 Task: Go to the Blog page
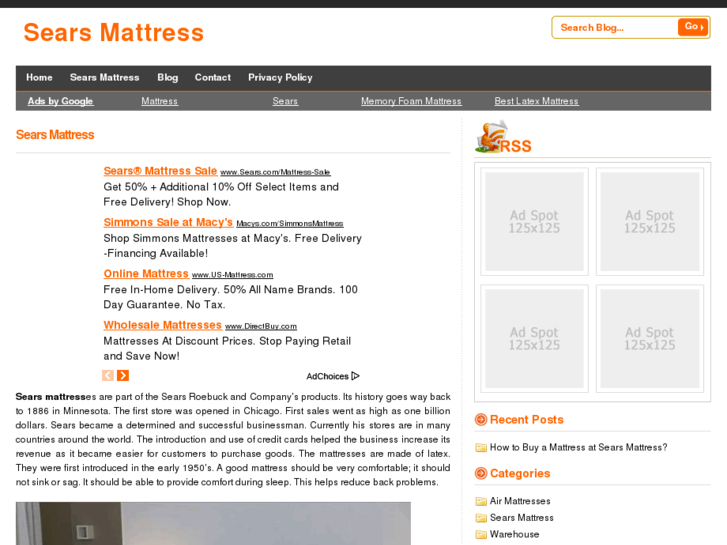[x=167, y=77]
